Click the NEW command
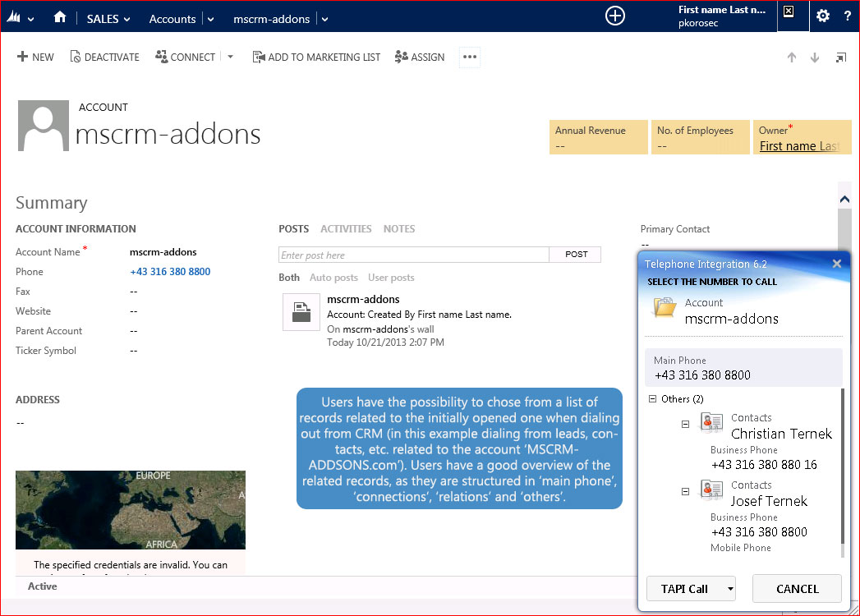860x616 pixels. 35,57
